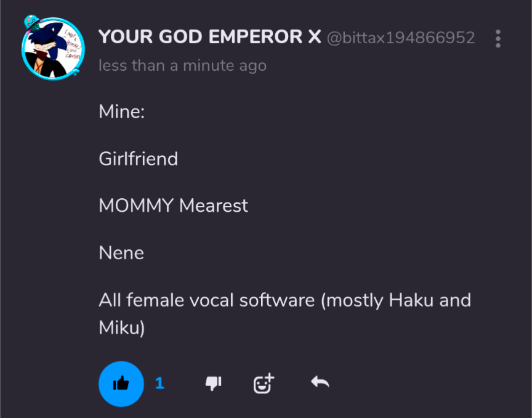This screenshot has width=532, height=418.
Task: Dislike the comment with thumbs-down icon
Action: point(214,384)
